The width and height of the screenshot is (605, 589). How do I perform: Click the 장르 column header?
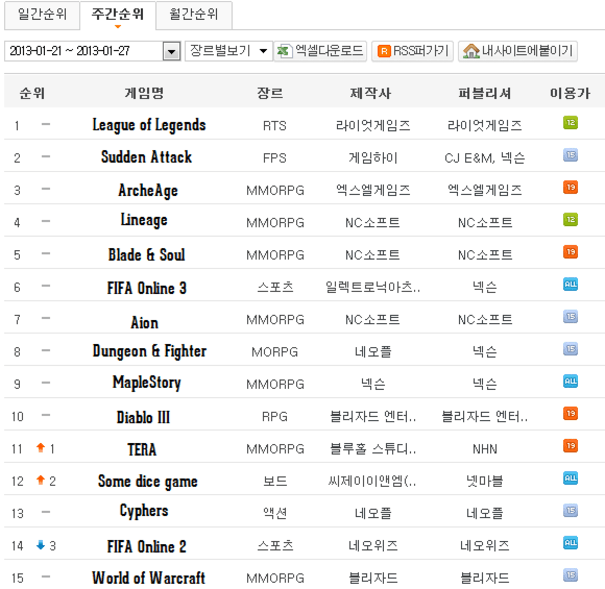pos(270,93)
